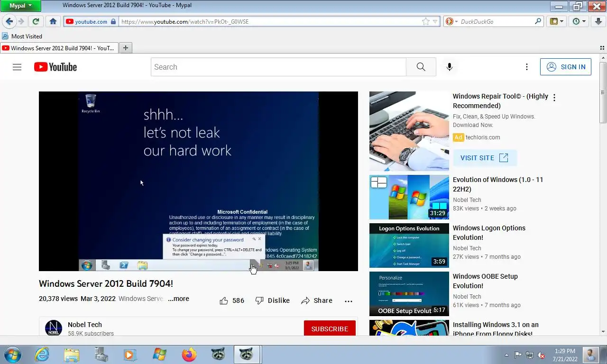Viewport: 607px width, 364px height.
Task: Open the history clock toolbar button
Action: pyautogui.click(x=579, y=21)
